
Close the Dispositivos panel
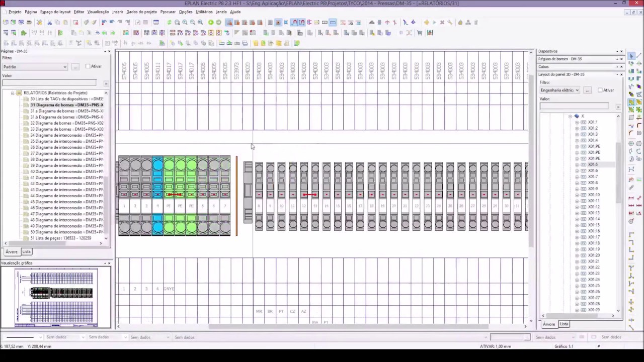[621, 51]
